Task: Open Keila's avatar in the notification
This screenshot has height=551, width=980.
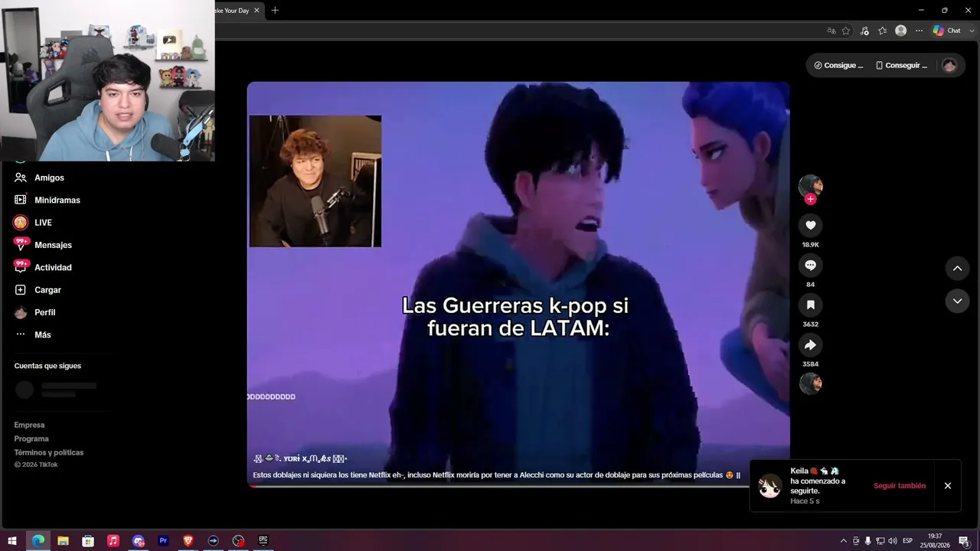Action: [x=769, y=486]
